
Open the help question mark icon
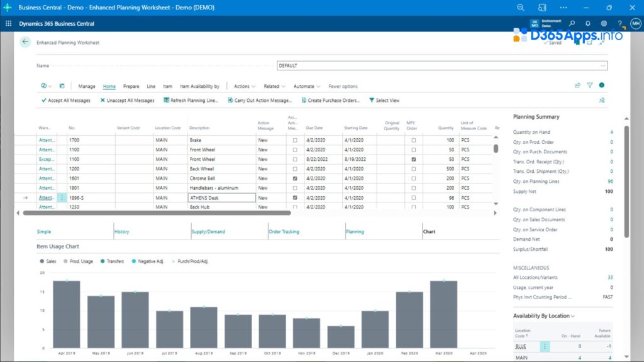pyautogui.click(x=619, y=23)
